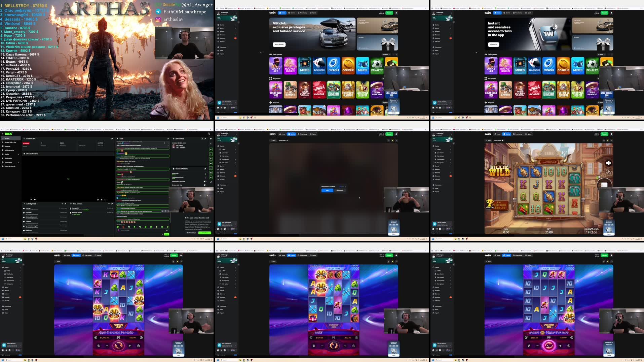
Task: Show next 1win games beside VIP club banner
Action: (x=396, y=54)
